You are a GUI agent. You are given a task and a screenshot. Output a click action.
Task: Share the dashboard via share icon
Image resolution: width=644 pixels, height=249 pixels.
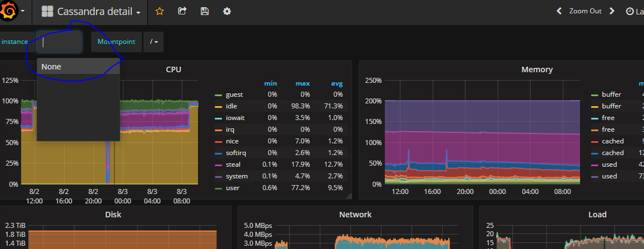pyautogui.click(x=182, y=11)
